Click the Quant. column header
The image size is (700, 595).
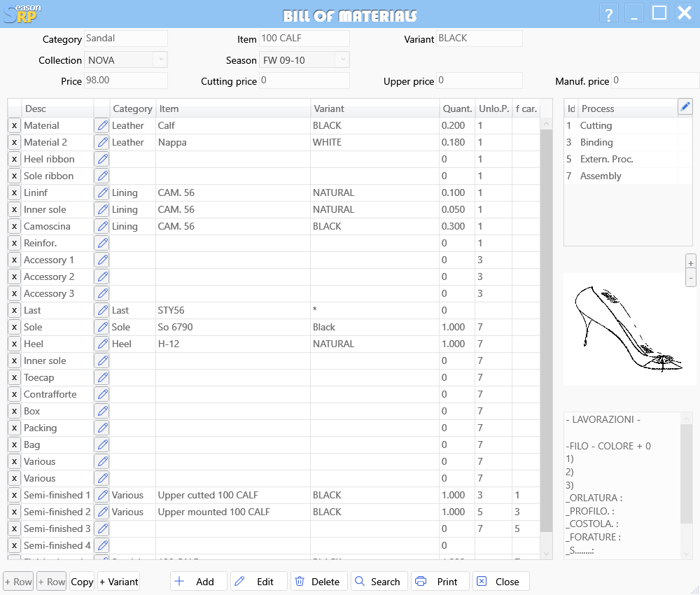[457, 108]
